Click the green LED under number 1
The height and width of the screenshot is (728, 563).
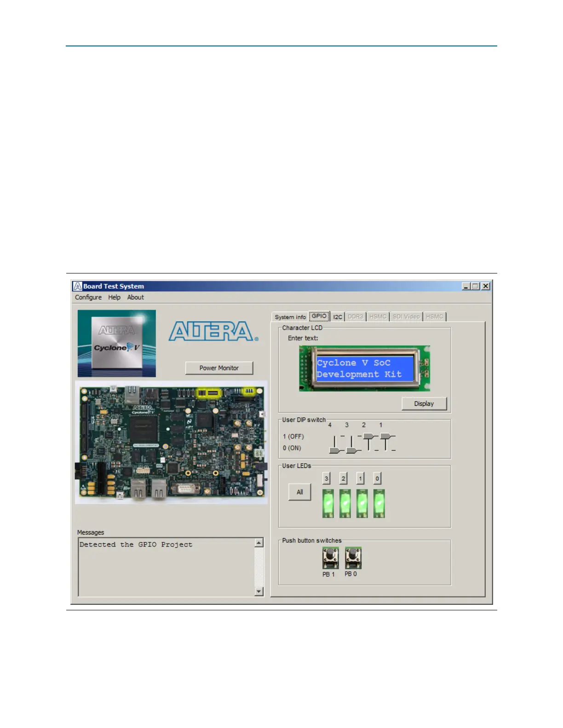tap(362, 504)
